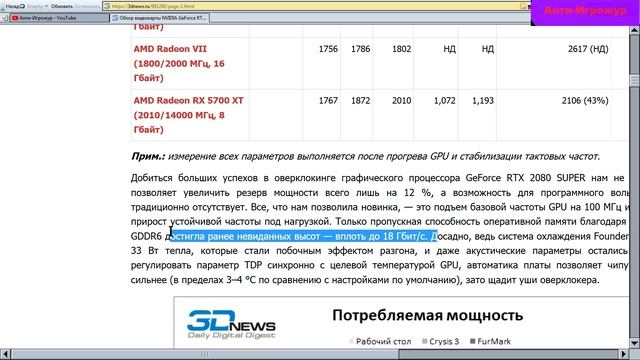Click the page icon at the address bar's right end
Screen dimensions: 640x360
(x=523, y=6)
